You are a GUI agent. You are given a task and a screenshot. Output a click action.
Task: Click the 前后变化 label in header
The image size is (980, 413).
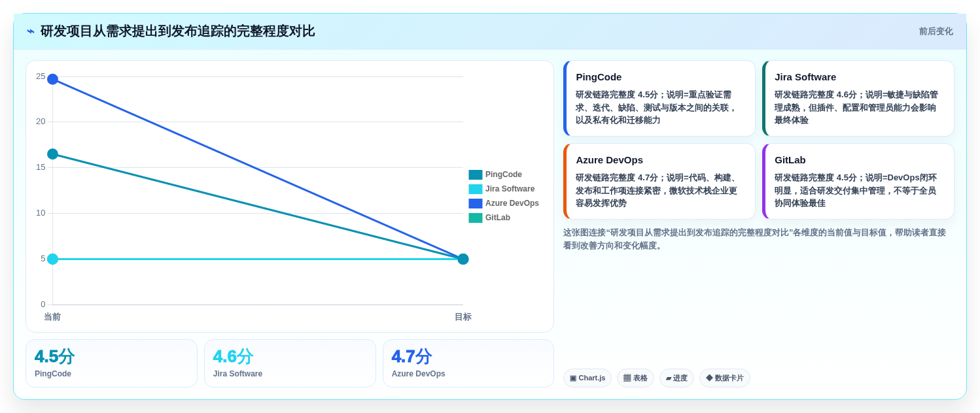tap(936, 31)
